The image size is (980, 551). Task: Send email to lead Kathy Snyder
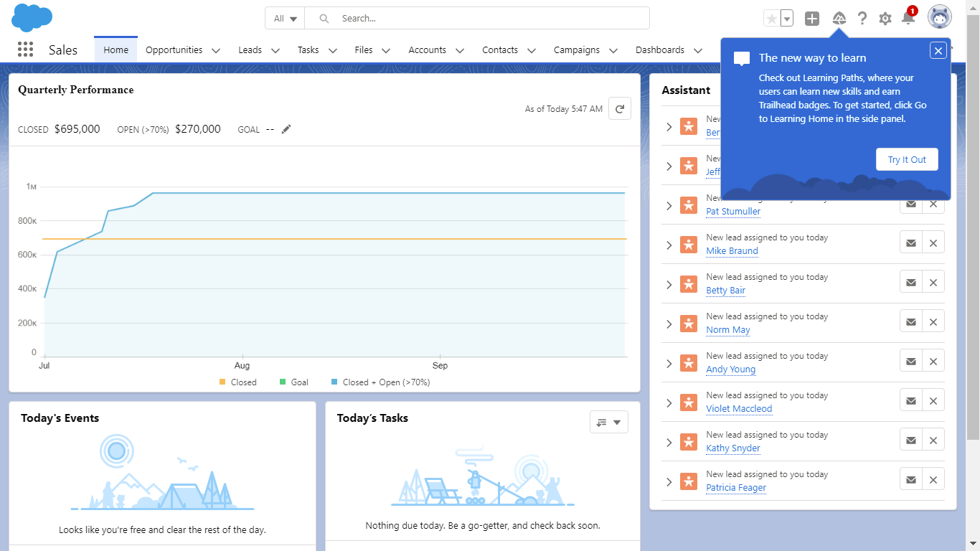[x=911, y=440]
